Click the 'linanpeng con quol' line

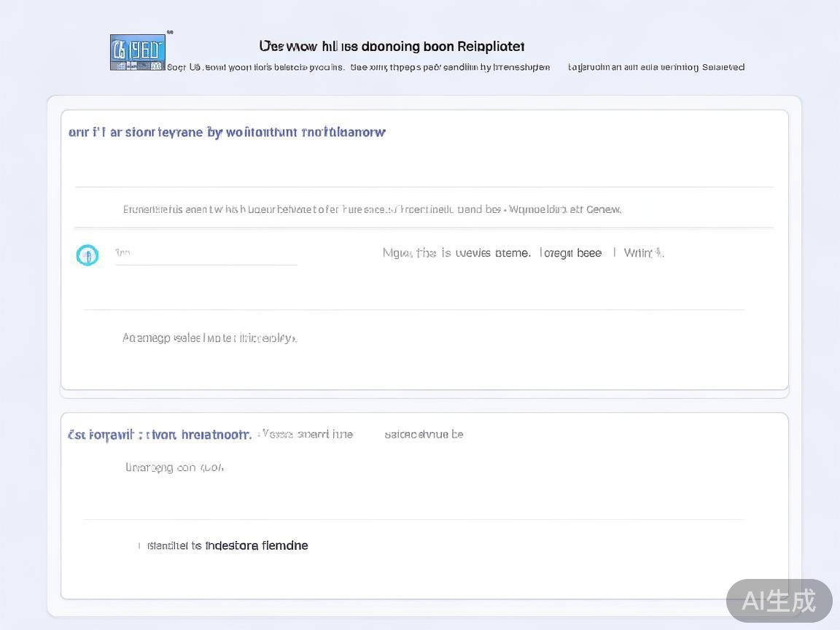174,467
